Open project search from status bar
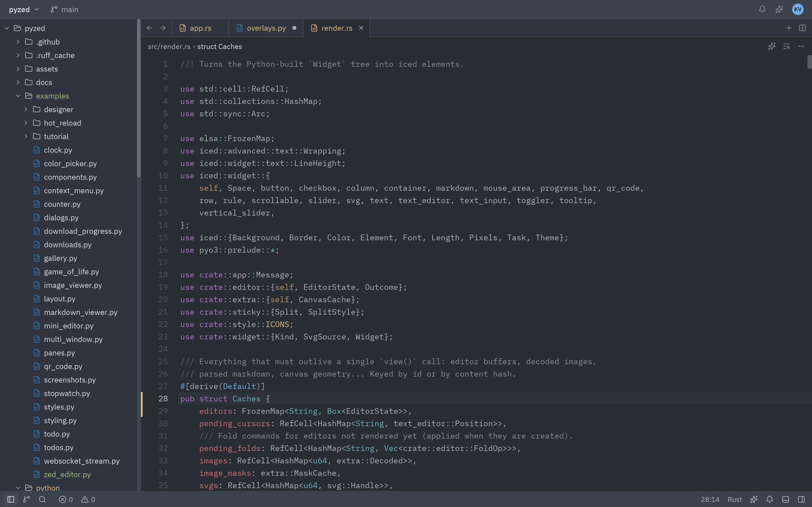The height and width of the screenshot is (507, 812). point(42,499)
